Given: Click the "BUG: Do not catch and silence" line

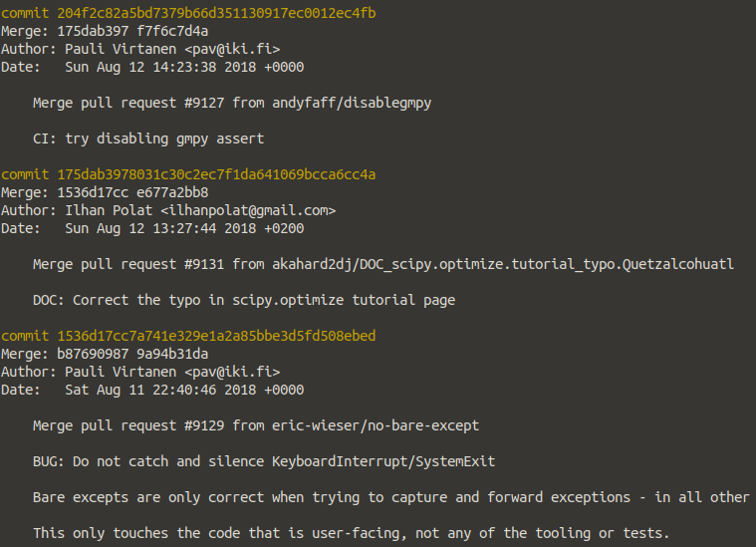Looking at the screenshot, I should tap(264, 461).
